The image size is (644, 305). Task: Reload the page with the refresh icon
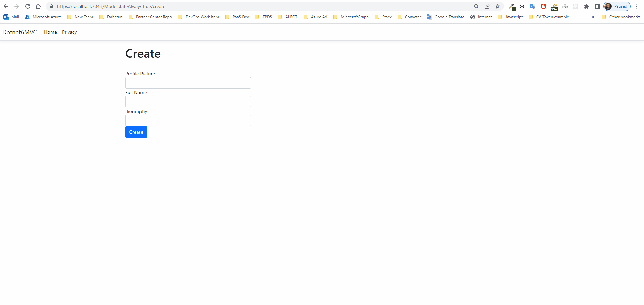[x=27, y=6]
